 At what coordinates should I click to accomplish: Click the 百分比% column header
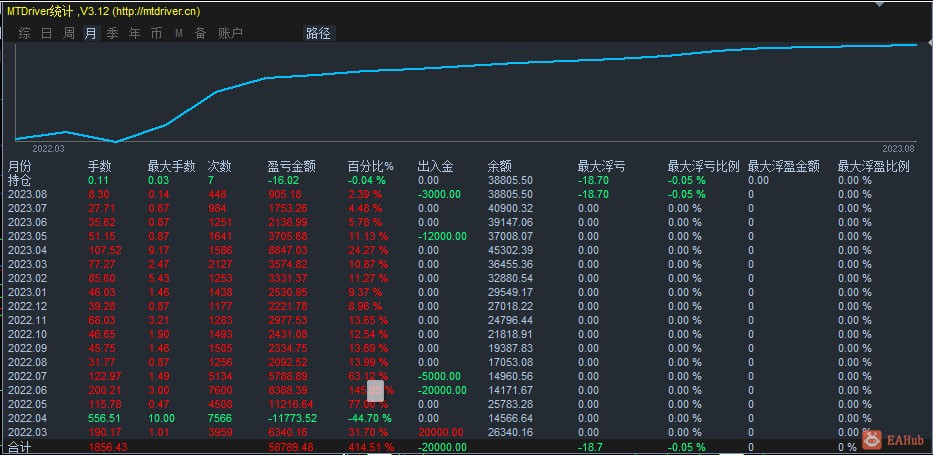(x=371, y=167)
